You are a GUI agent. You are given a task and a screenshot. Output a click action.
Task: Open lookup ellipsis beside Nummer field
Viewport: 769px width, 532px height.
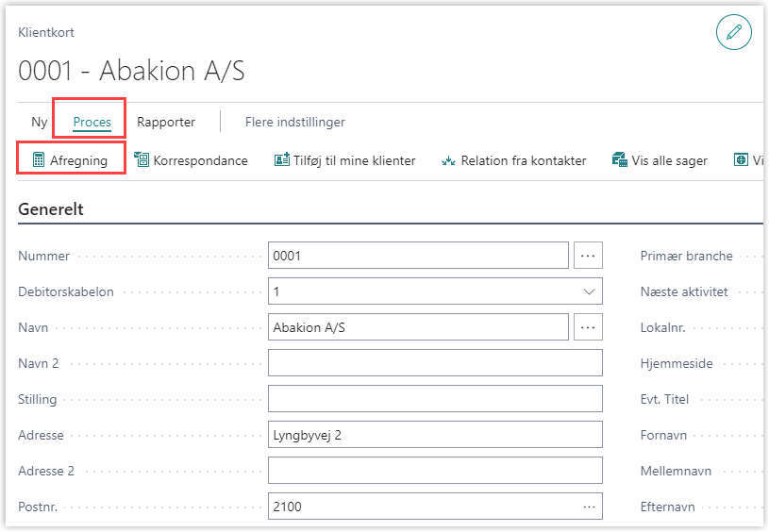[588, 256]
